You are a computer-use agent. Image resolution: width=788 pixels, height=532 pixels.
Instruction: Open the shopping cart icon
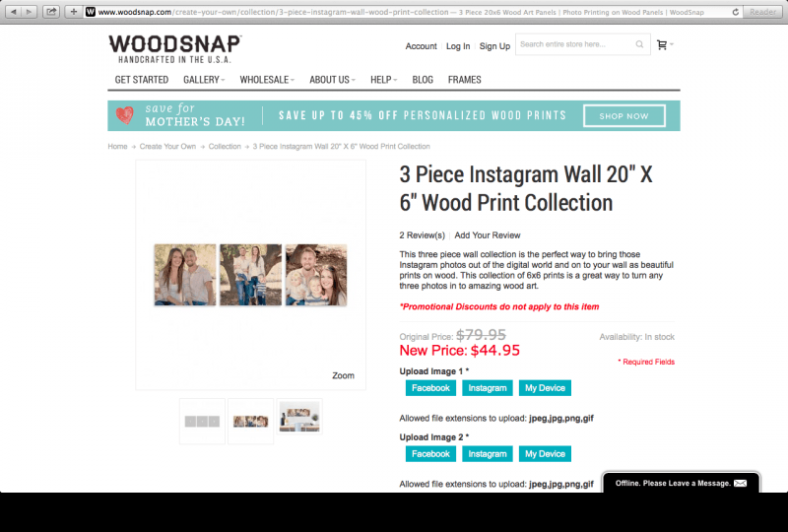point(662,44)
